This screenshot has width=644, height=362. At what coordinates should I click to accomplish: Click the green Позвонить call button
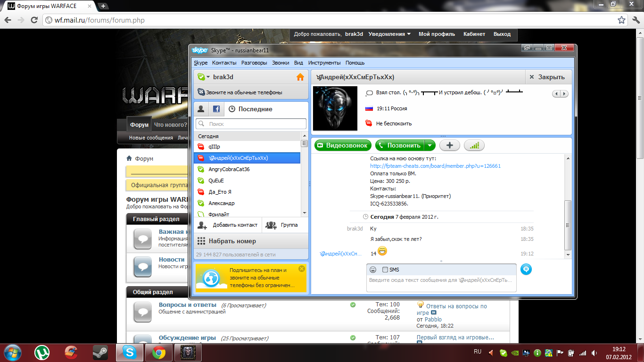click(x=400, y=146)
